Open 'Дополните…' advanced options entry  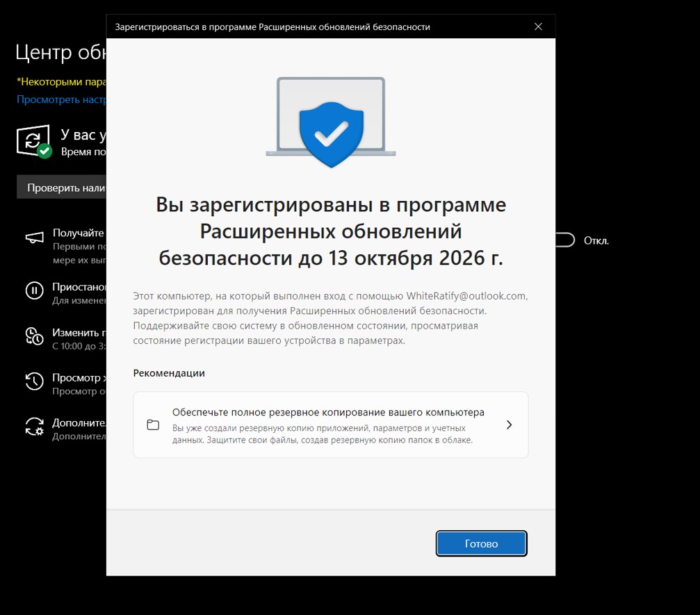[79, 423]
